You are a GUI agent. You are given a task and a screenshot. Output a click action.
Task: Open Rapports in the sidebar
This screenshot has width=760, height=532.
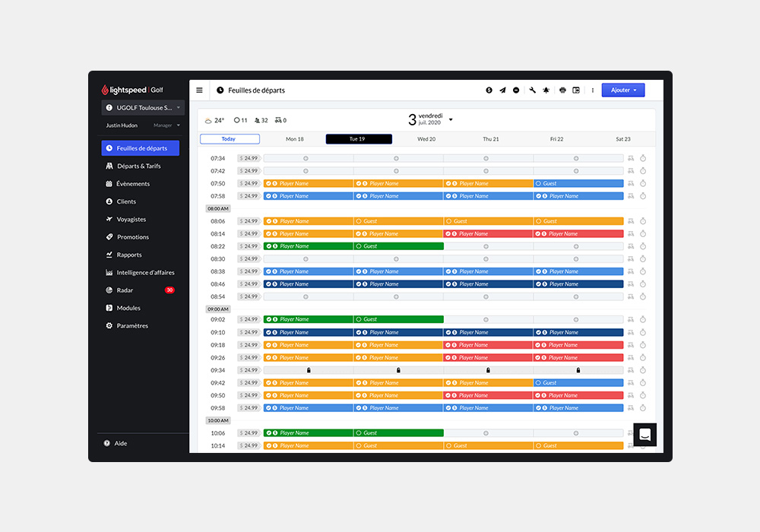[129, 255]
